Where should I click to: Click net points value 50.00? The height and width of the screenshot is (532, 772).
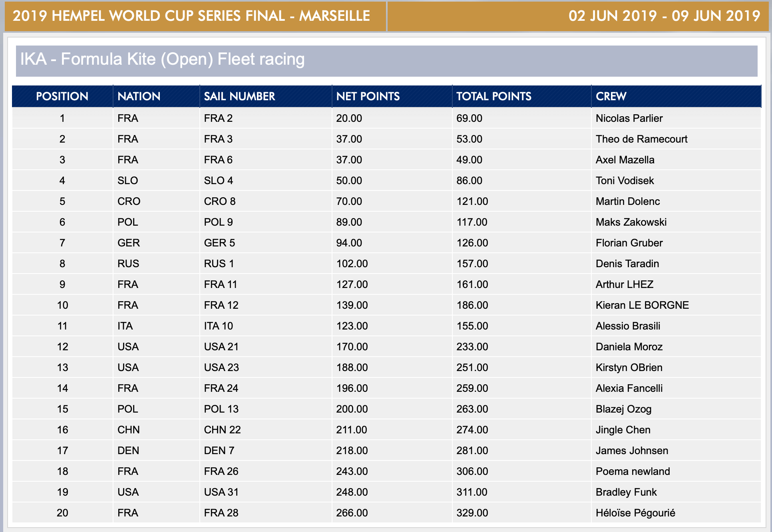pos(349,181)
